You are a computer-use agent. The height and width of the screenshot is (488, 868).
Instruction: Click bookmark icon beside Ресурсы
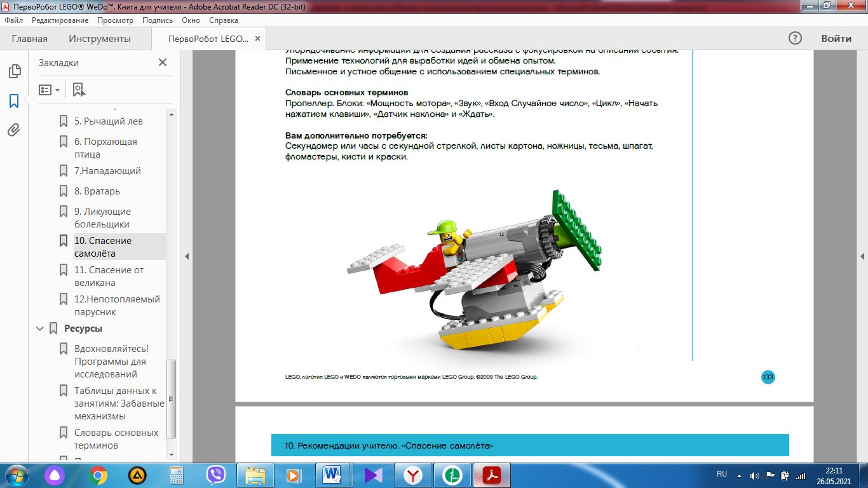[53, 329]
